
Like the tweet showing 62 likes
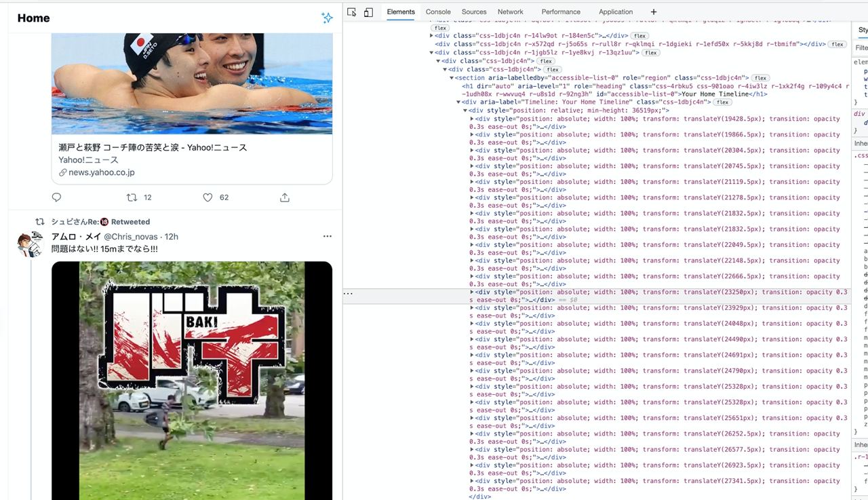click(208, 197)
